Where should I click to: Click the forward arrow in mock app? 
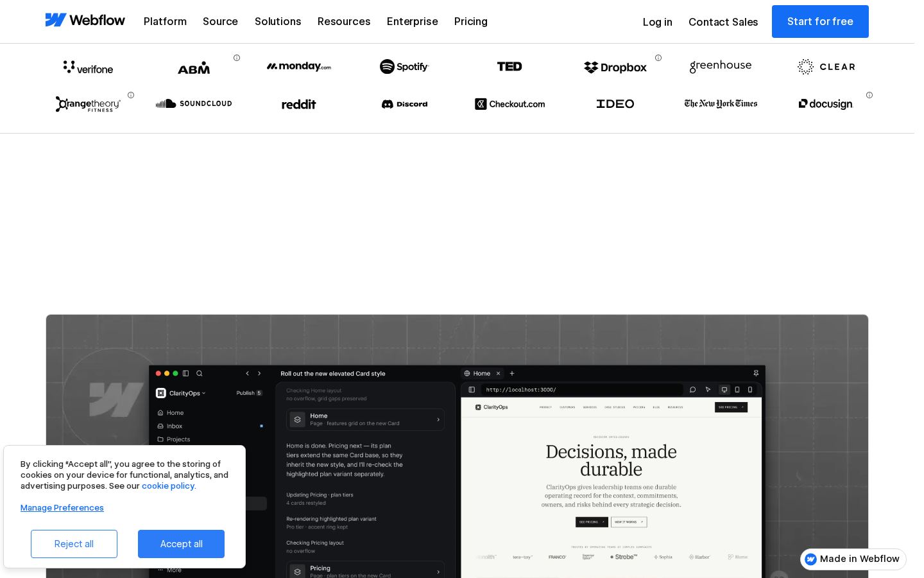[x=259, y=373]
